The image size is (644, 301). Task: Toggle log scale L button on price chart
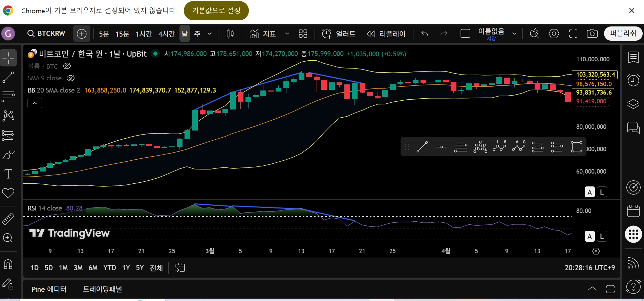pos(602,192)
